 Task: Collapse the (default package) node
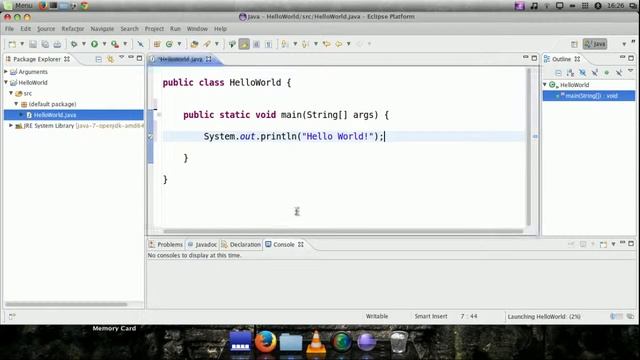[16, 104]
